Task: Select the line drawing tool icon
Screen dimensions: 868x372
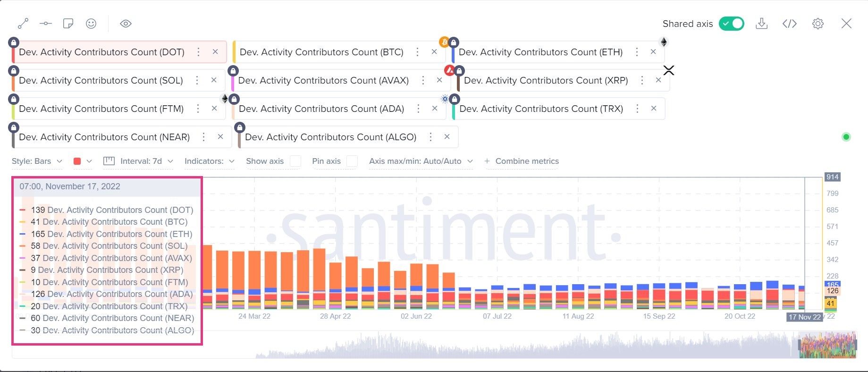Action: click(23, 23)
